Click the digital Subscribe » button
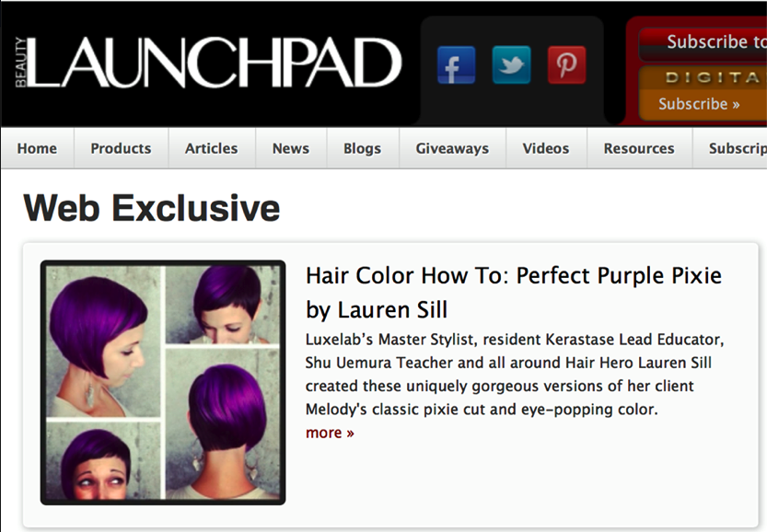Screen dimensions: 767x532 coord(699,104)
